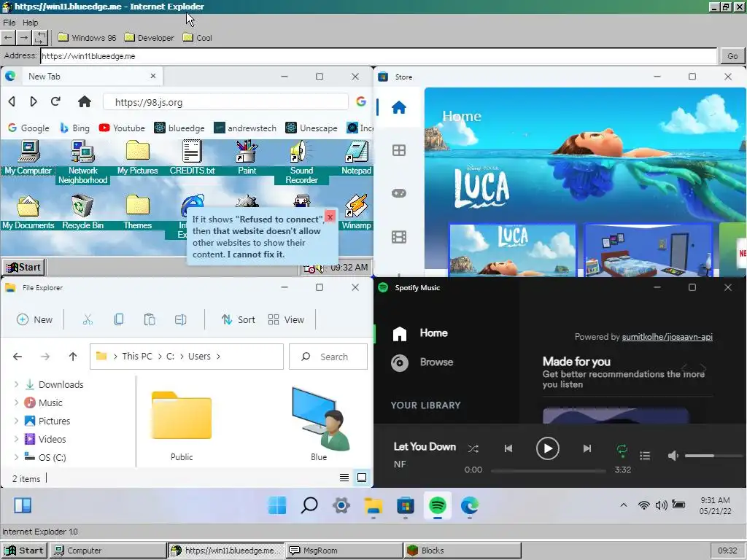Image resolution: width=747 pixels, height=560 pixels.
Task: Open Store apps grid sidebar icon
Action: click(399, 150)
